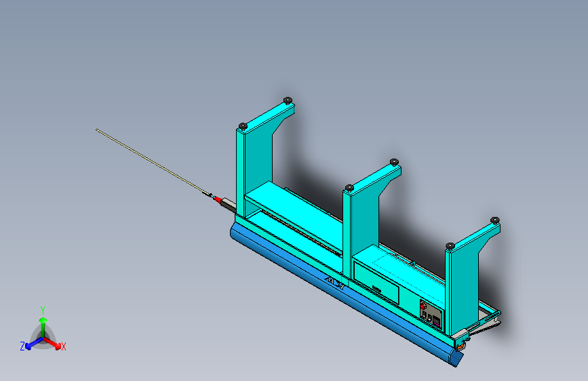The height and width of the screenshot is (381, 588).
Task: Click the green Y axis on the orientation triad
Action: tap(43, 327)
